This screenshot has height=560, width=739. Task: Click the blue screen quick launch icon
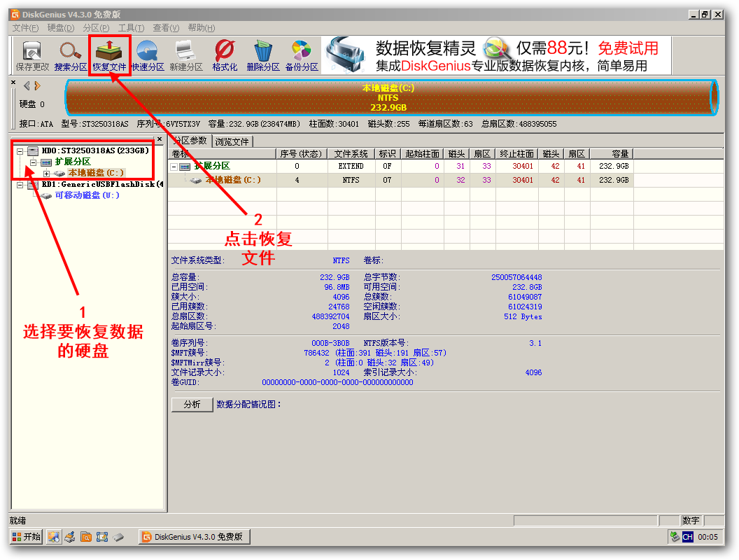coord(101,536)
